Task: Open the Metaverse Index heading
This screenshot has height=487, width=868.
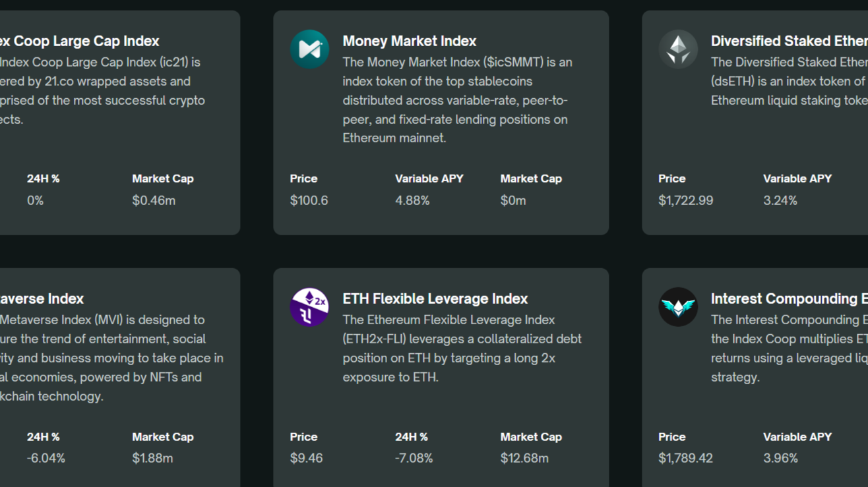Action: coord(42,298)
